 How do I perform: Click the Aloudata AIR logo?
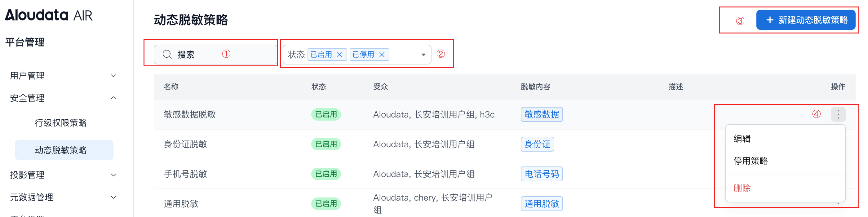pos(49,15)
